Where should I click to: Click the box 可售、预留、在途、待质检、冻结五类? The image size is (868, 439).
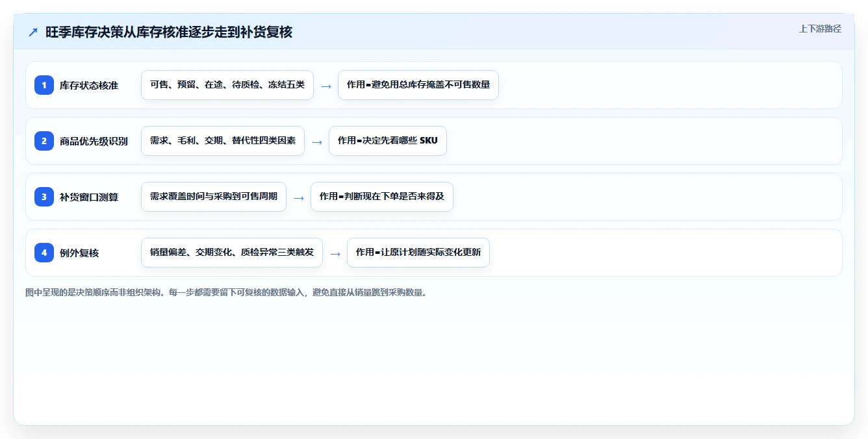[227, 85]
